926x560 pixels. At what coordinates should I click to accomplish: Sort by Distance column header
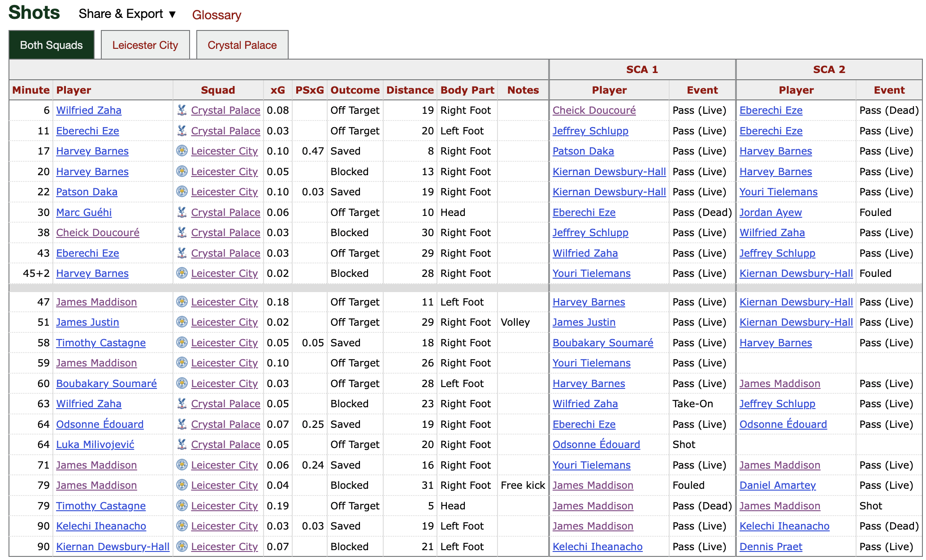coord(410,90)
